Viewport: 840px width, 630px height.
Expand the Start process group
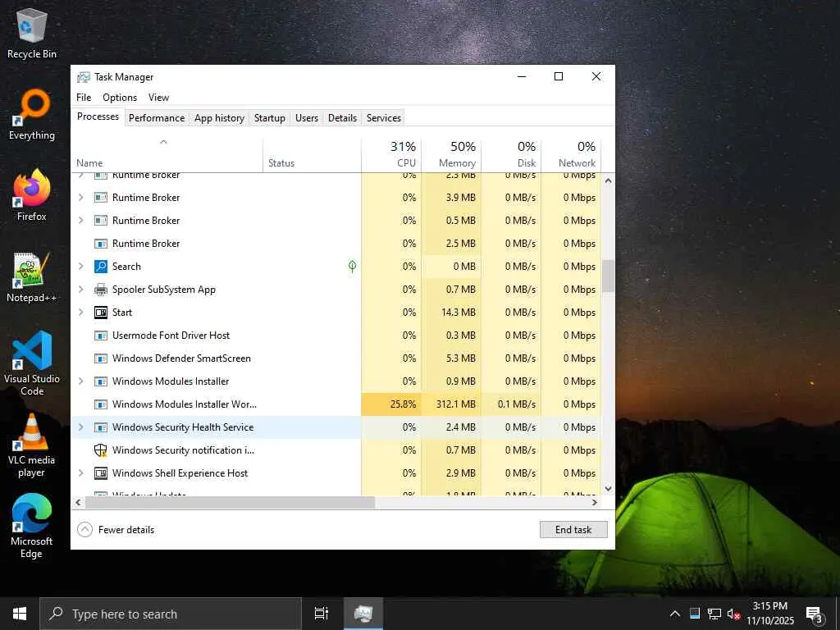tap(81, 313)
